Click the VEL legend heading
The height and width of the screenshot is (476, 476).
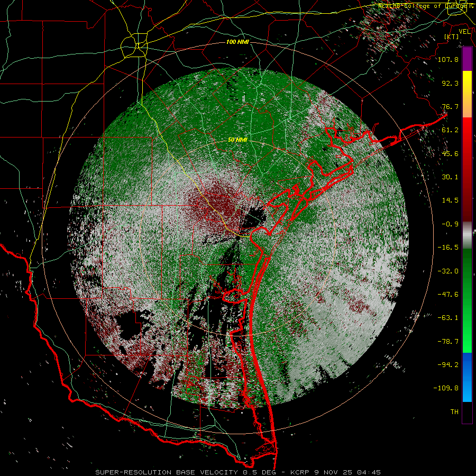click(464, 32)
